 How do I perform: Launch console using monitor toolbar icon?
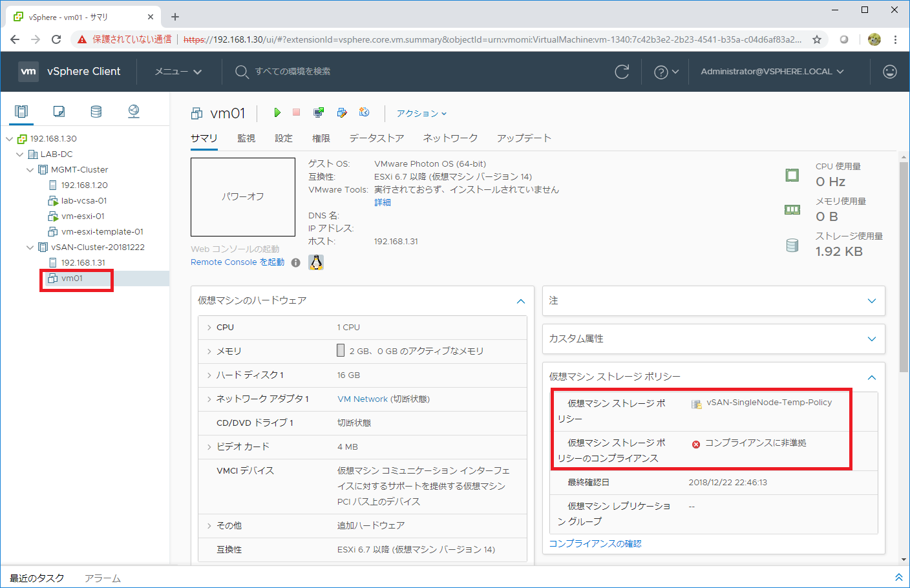319,112
